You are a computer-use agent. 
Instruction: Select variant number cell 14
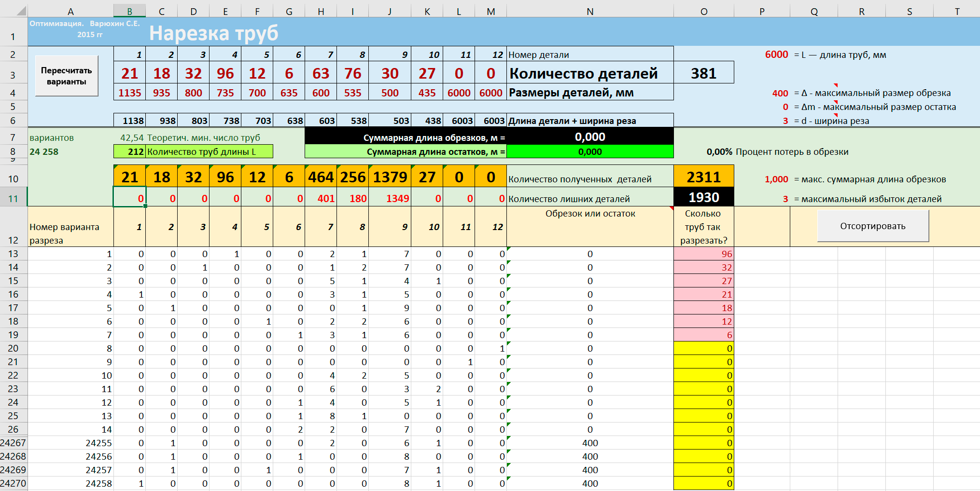pyautogui.click(x=70, y=429)
